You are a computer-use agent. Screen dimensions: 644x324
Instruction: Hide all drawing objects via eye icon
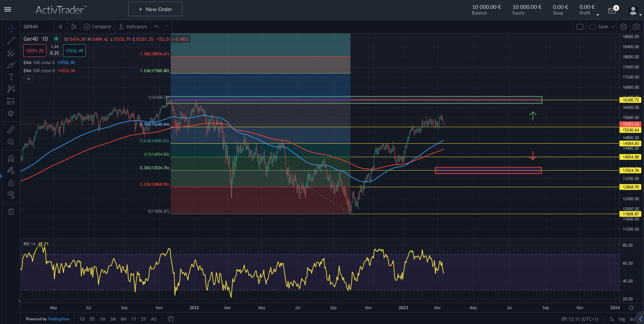click(x=11, y=195)
